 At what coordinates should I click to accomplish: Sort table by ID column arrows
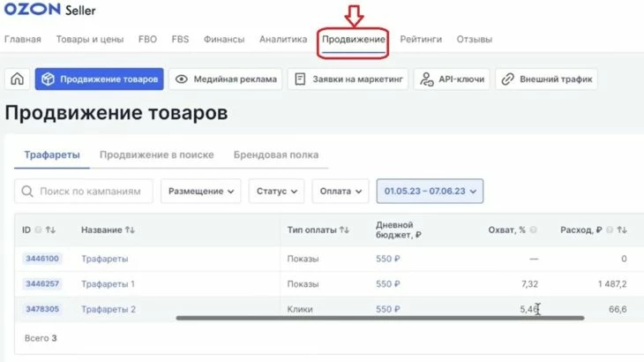point(50,230)
